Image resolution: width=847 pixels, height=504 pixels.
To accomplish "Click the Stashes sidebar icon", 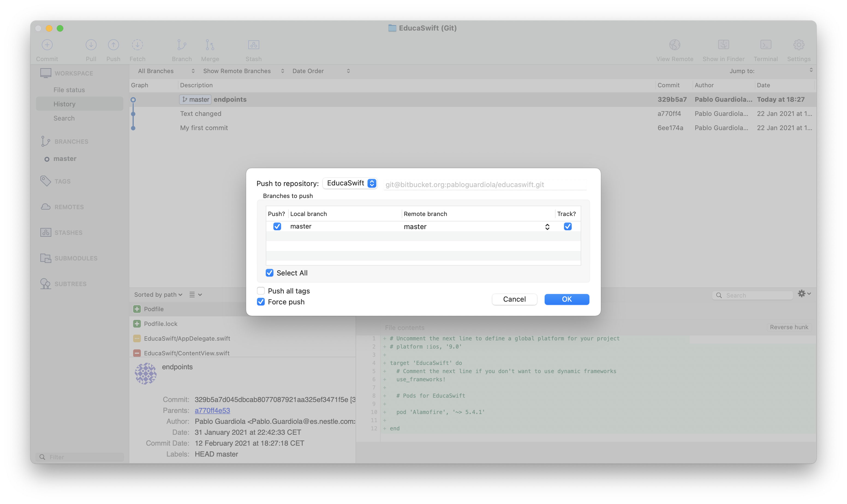I will click(x=46, y=232).
